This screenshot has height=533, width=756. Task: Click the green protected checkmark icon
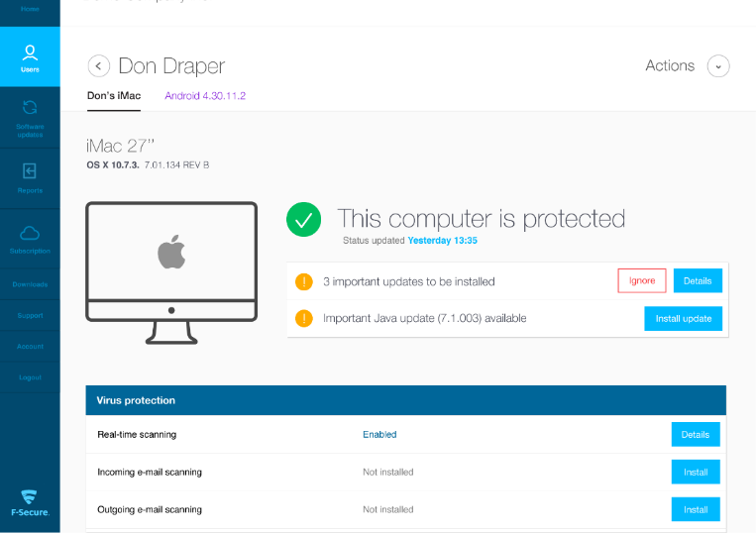304,219
